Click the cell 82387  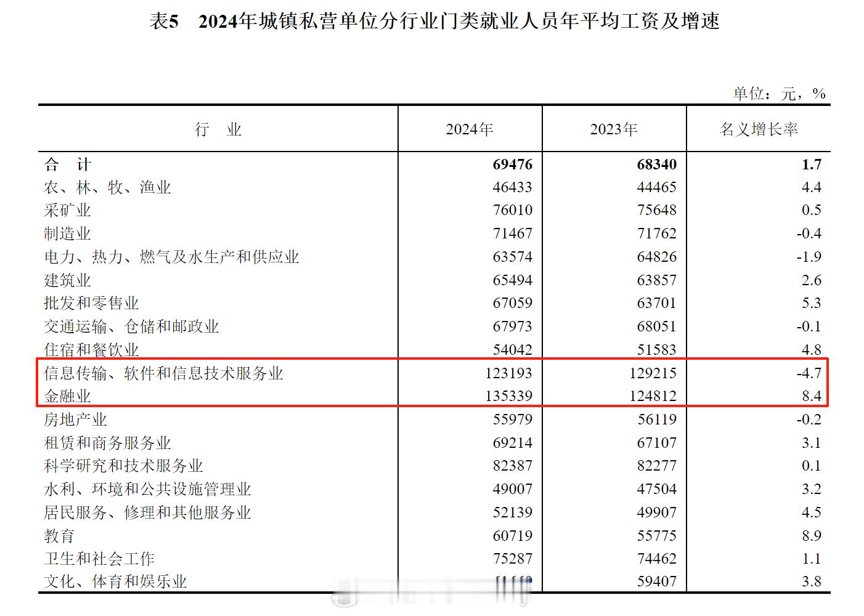click(x=513, y=466)
